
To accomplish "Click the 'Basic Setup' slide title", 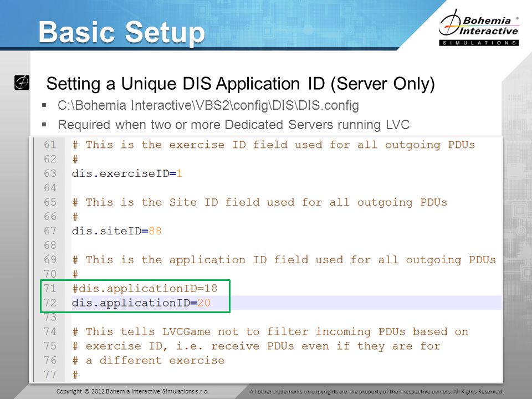I will pos(122,32).
